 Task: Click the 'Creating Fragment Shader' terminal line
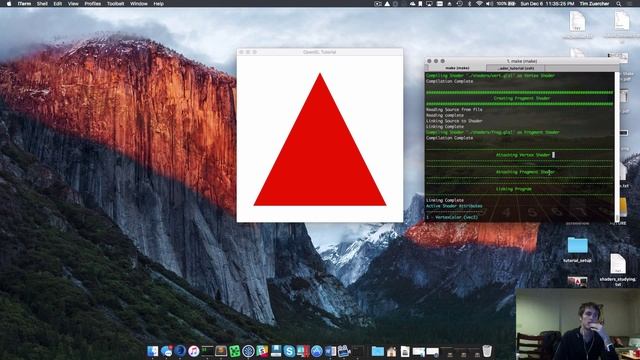click(x=522, y=98)
